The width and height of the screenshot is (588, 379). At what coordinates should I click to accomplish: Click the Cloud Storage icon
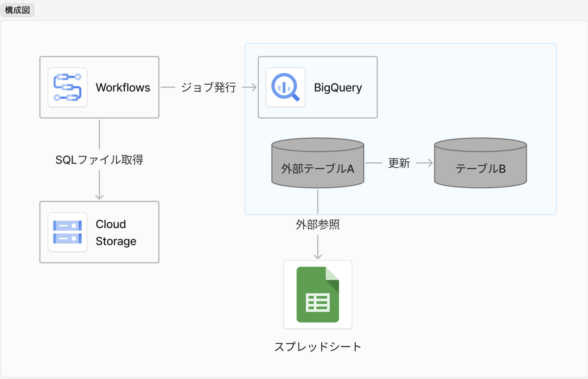pos(67,232)
